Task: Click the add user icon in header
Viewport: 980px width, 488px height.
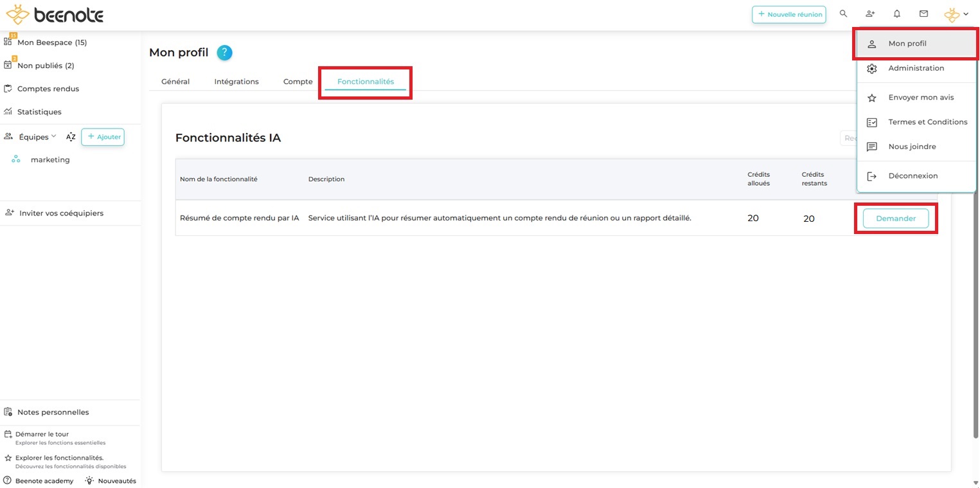Action: [870, 14]
